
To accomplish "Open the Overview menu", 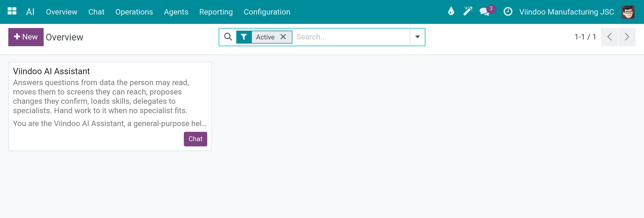I will click(62, 12).
